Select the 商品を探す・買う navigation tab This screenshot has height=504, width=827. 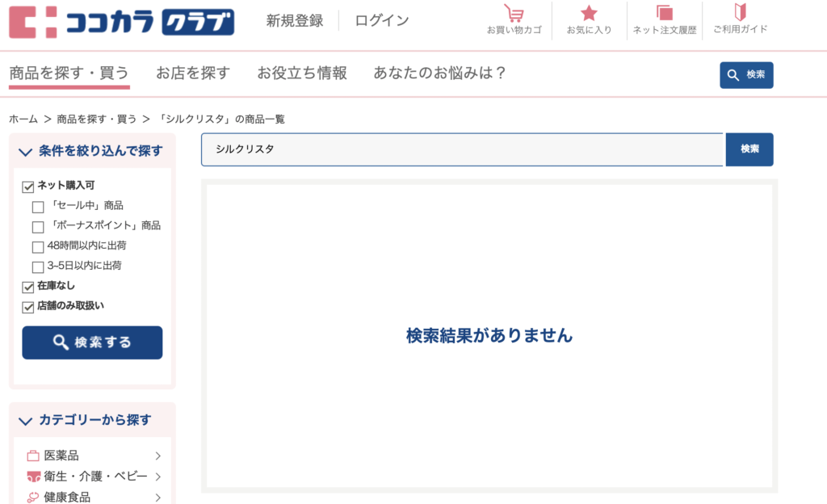tap(69, 73)
